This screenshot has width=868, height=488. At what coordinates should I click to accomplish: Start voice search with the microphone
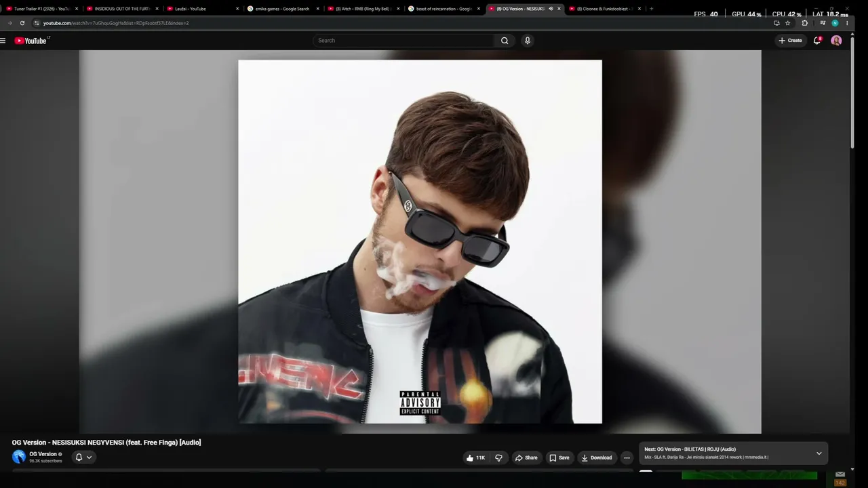(528, 41)
